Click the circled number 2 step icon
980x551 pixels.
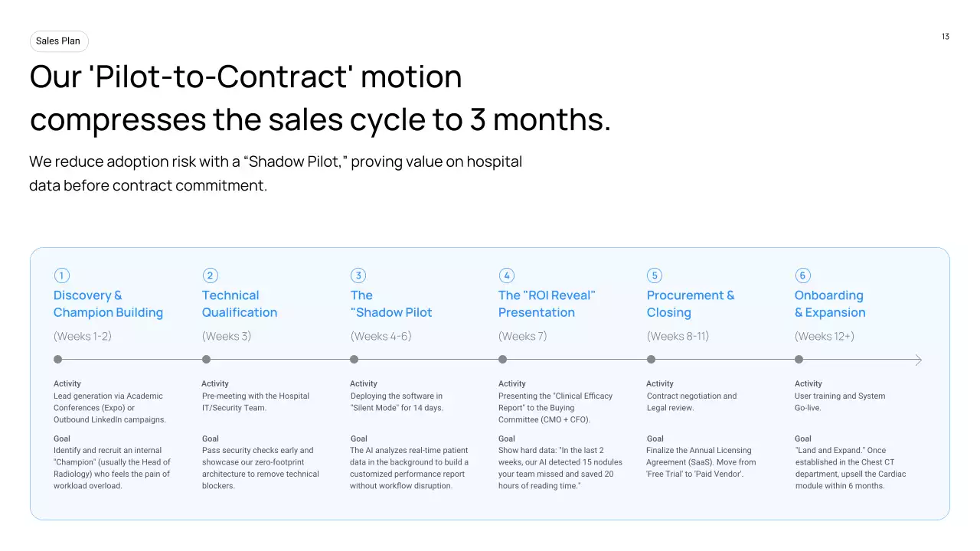pos(211,275)
